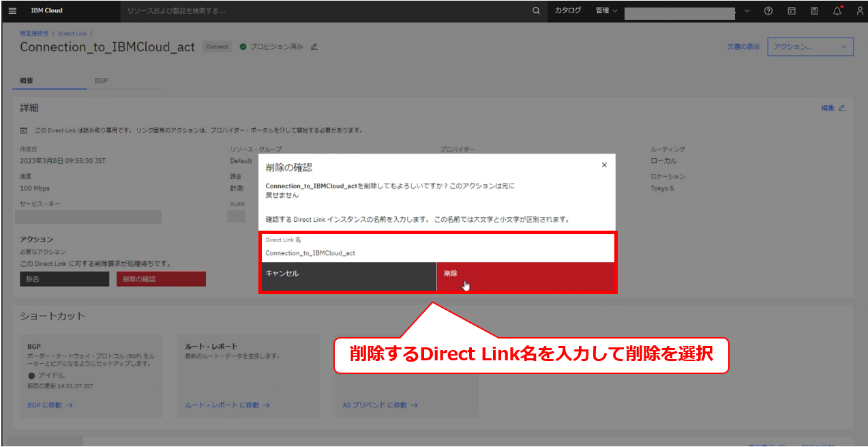Click the 文書の表示 link
Viewport: 868px width, 447px height.
coord(743,47)
